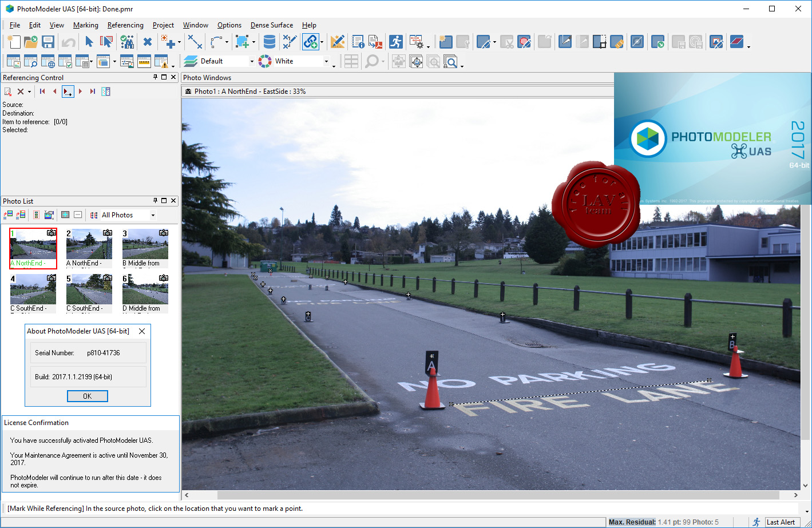Viewport: 812px width, 528px height.
Task: Click the Last Alert status button
Action: click(x=781, y=522)
